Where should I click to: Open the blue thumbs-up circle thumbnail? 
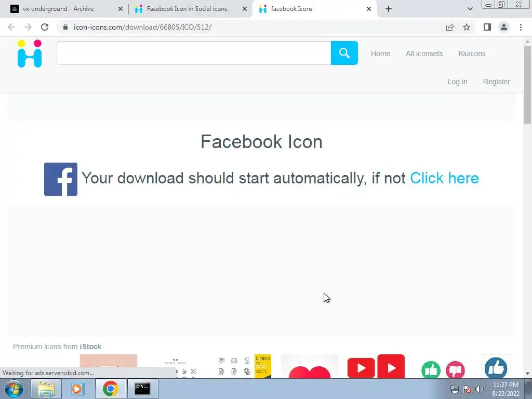click(x=496, y=367)
